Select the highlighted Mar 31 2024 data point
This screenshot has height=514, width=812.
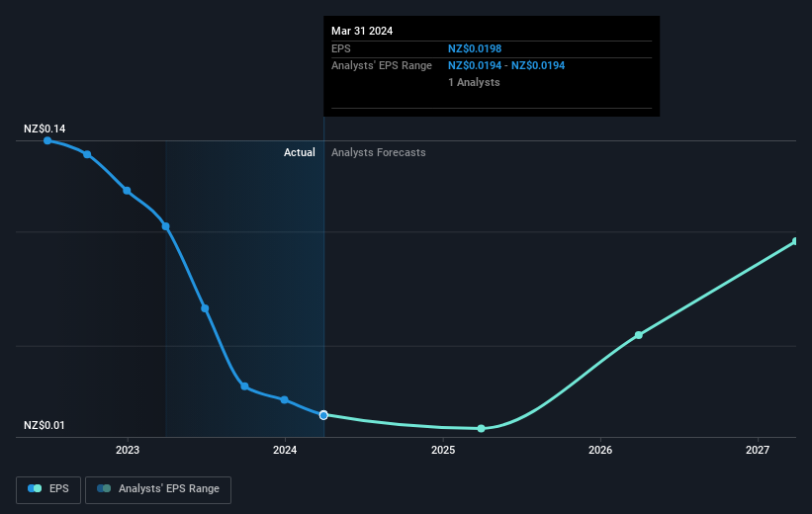[x=323, y=415]
